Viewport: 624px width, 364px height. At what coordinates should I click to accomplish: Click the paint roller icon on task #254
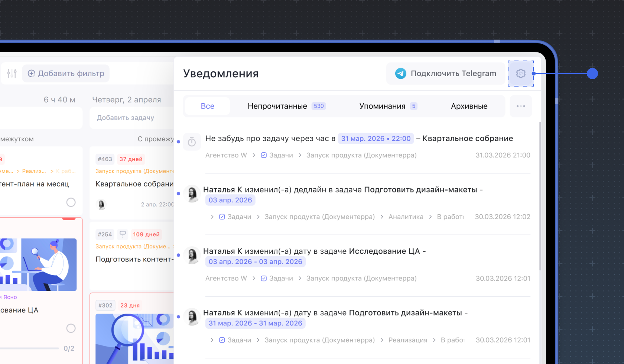123,234
